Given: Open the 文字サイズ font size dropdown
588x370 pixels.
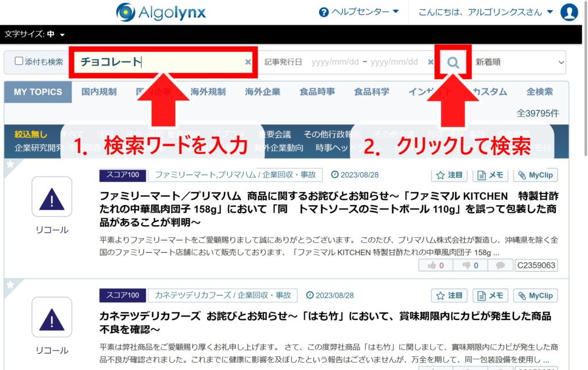Looking at the screenshot, I should pyautogui.click(x=34, y=34).
